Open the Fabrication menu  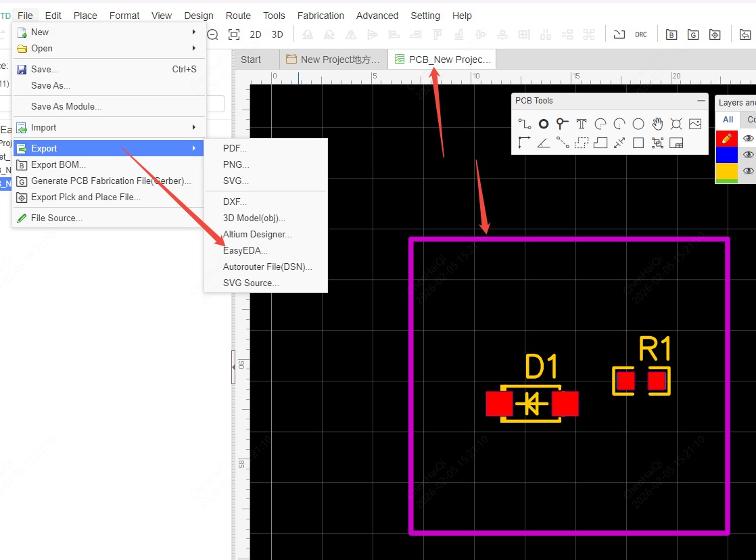pos(321,16)
